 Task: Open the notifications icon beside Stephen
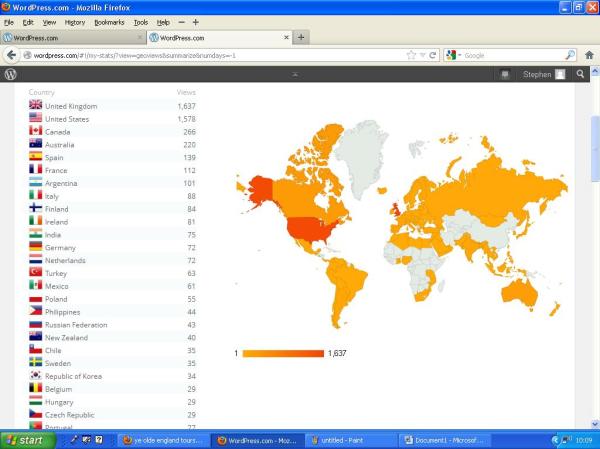coord(505,75)
